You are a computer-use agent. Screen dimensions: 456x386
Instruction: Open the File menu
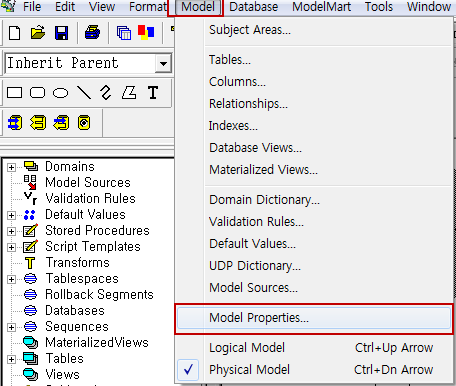[32, 6]
